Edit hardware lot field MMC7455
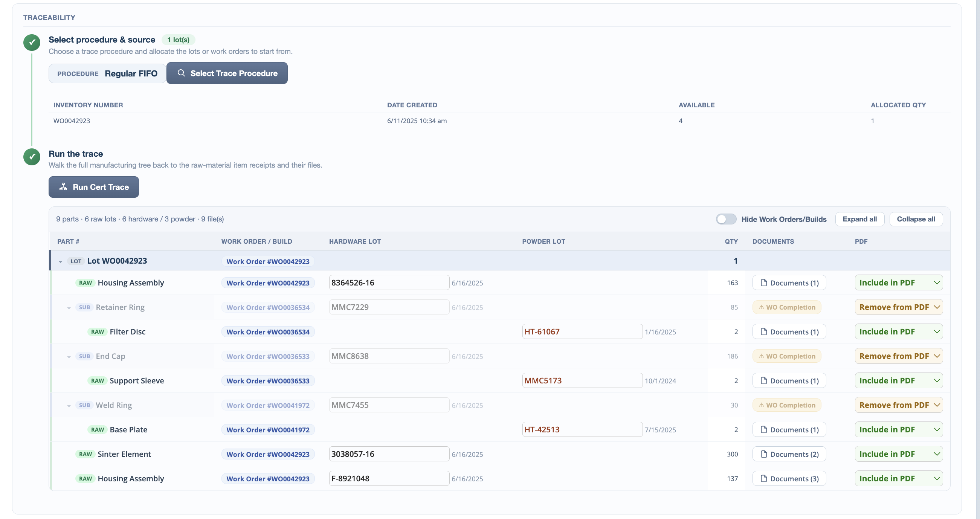The width and height of the screenshot is (980, 519). [389, 405]
